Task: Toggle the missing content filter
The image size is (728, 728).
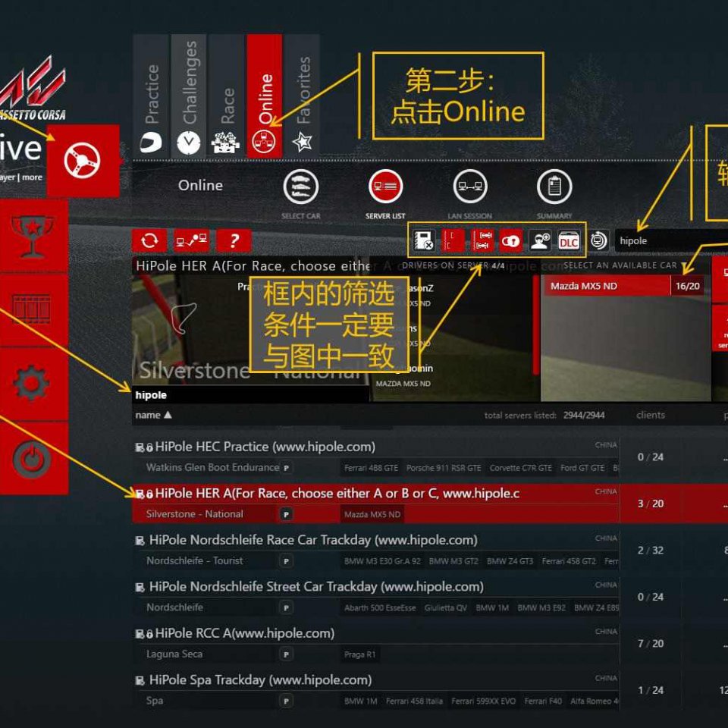Action: point(424,240)
